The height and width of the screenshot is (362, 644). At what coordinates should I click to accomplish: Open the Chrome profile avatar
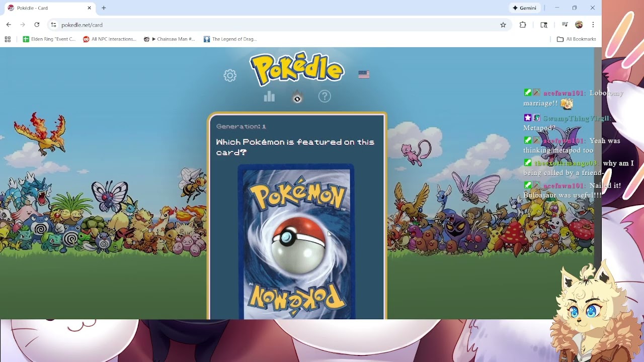(x=579, y=25)
